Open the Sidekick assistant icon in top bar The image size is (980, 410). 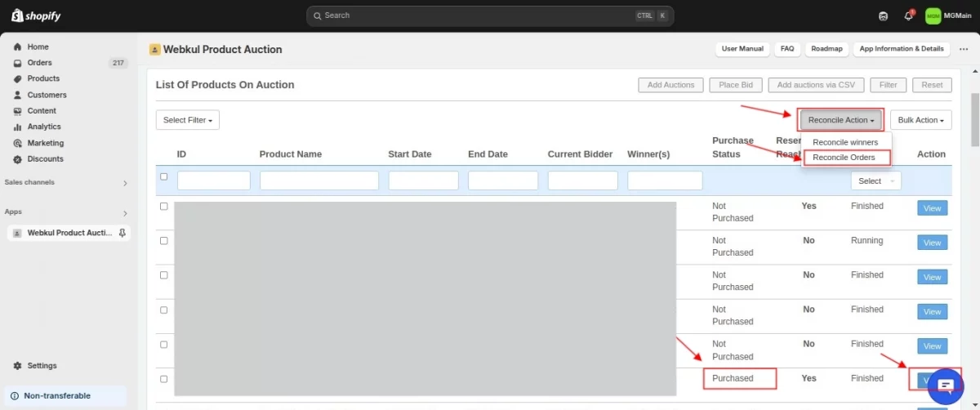883,16
